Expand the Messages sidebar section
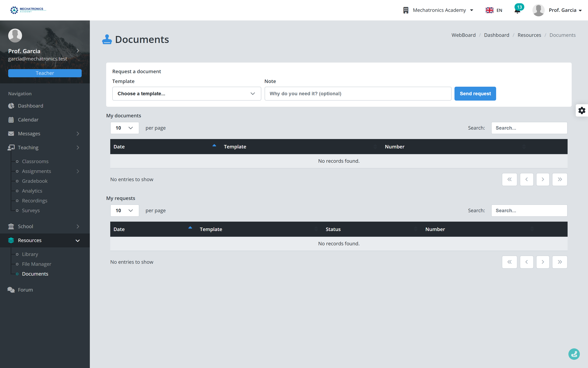Screen dimensions: 588x368 (45, 134)
